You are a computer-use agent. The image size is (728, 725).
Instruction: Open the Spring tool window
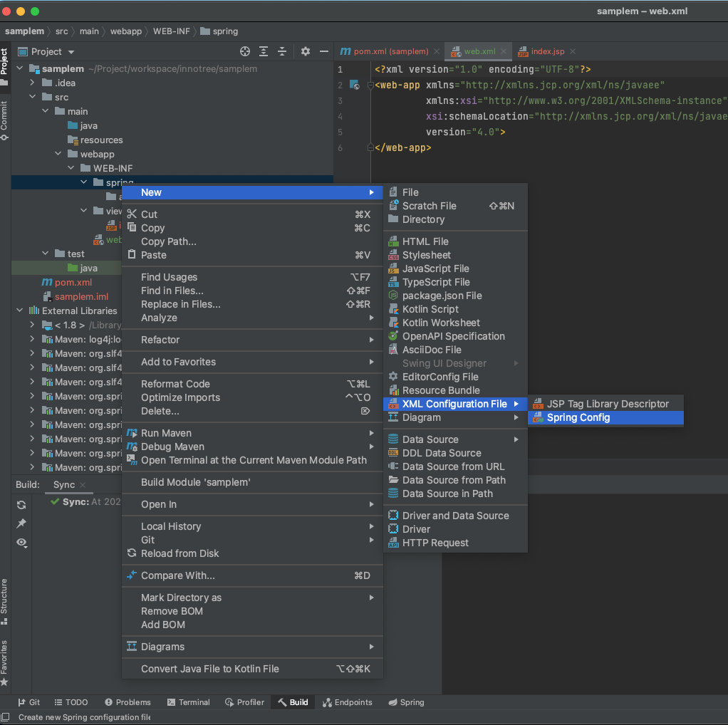[x=406, y=702]
